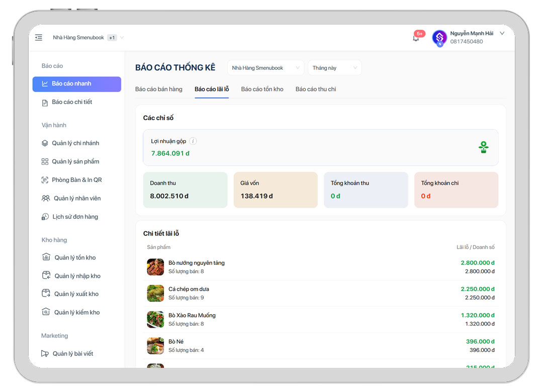This screenshot has height=392, width=543.
Task: Click the Báo cáo nhanh chart icon
Action: tap(45, 83)
